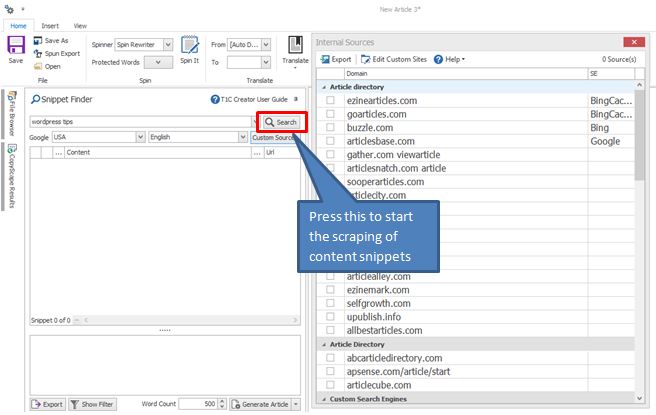
Task: Click Edit Custom Sites
Action: (394, 59)
